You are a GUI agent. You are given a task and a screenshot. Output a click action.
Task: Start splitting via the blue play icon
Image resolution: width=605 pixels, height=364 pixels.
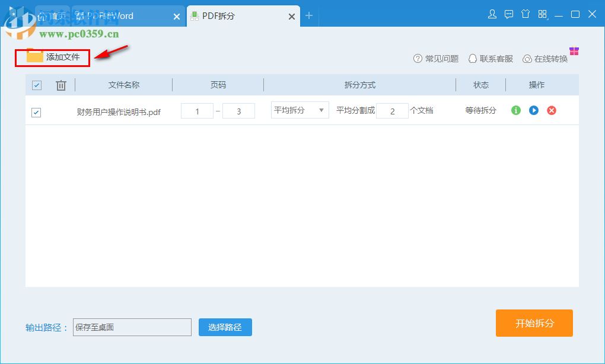533,110
